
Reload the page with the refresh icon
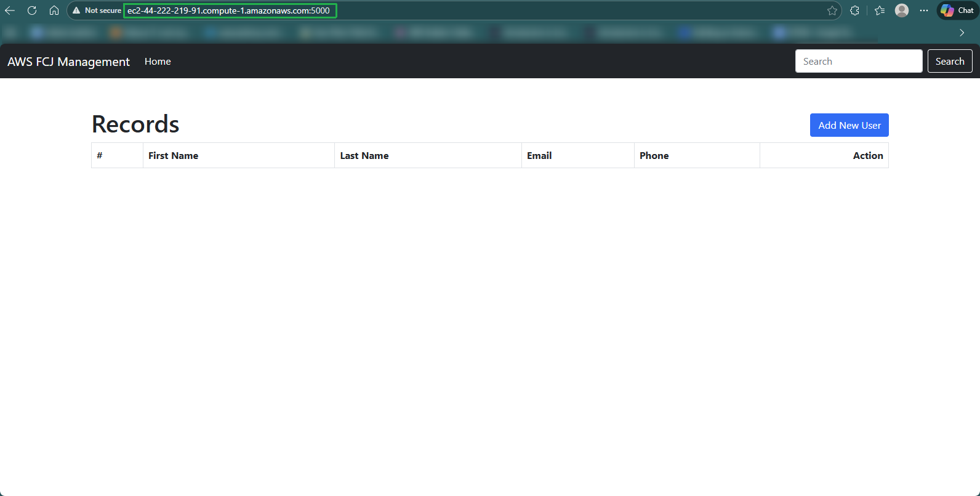[32, 10]
